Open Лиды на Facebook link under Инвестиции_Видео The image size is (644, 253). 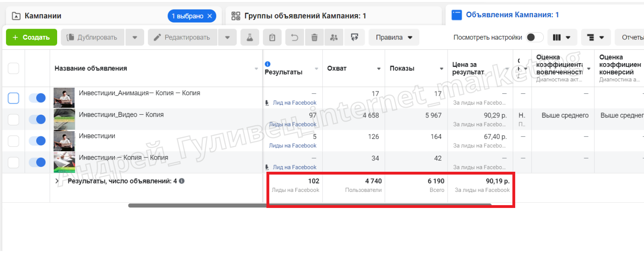(293, 124)
